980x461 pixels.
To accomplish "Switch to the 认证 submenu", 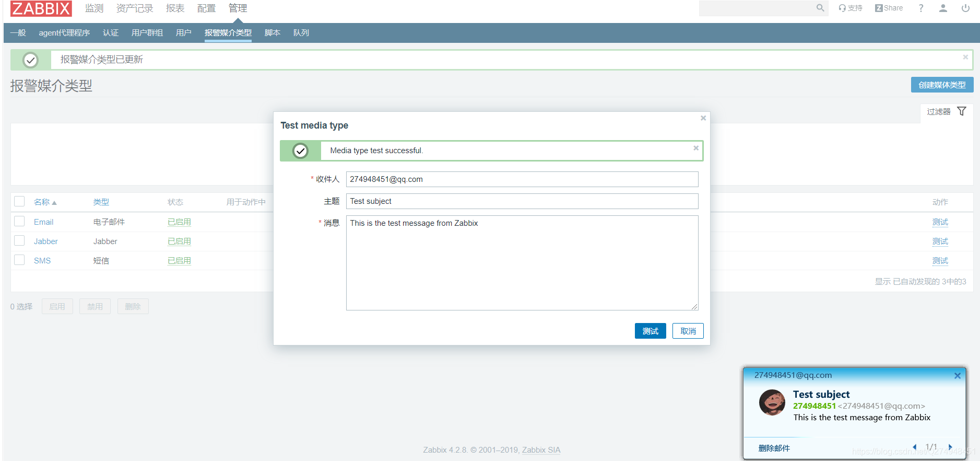I will tap(111, 33).
